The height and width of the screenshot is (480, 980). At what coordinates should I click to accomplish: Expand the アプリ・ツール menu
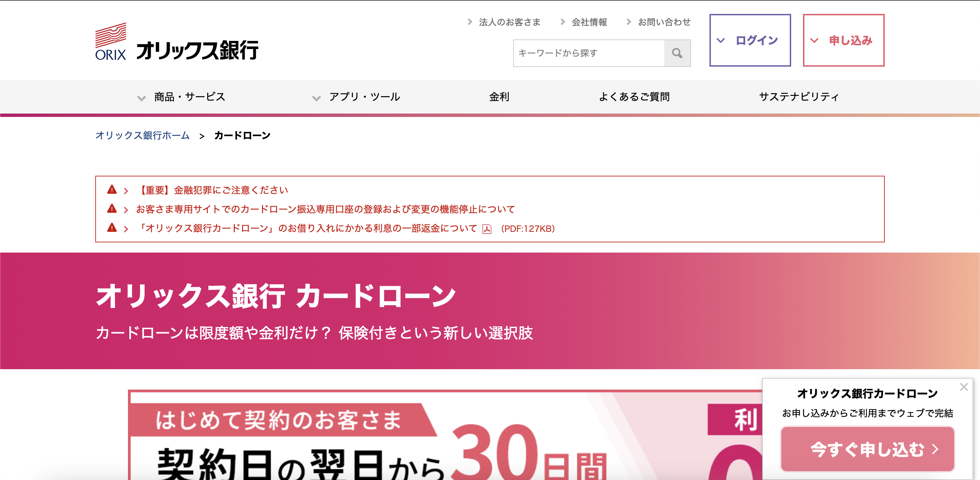365,97
